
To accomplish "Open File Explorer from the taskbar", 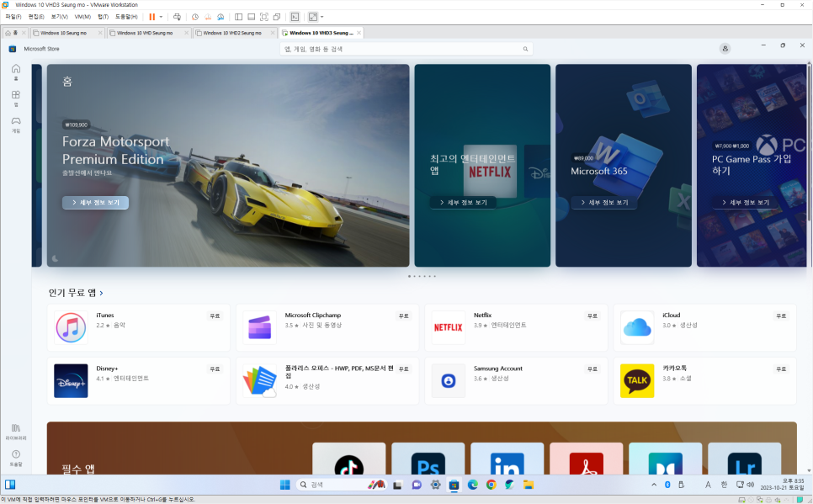I will (x=529, y=485).
